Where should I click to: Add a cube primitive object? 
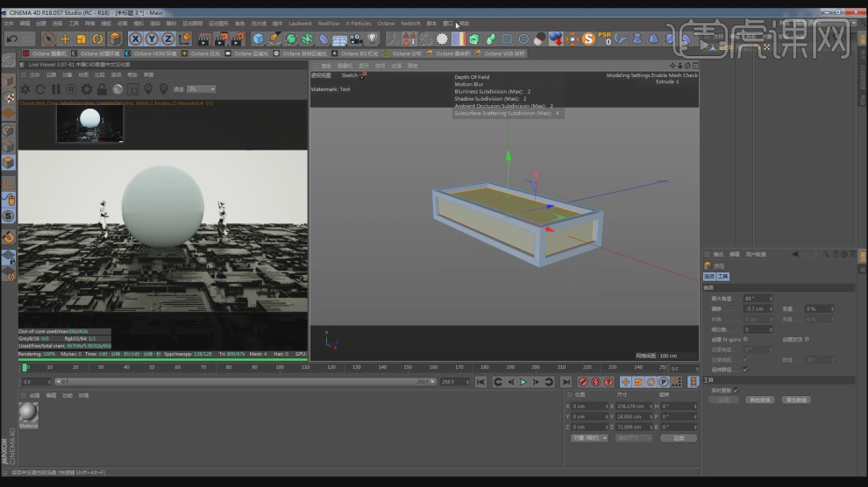259,39
